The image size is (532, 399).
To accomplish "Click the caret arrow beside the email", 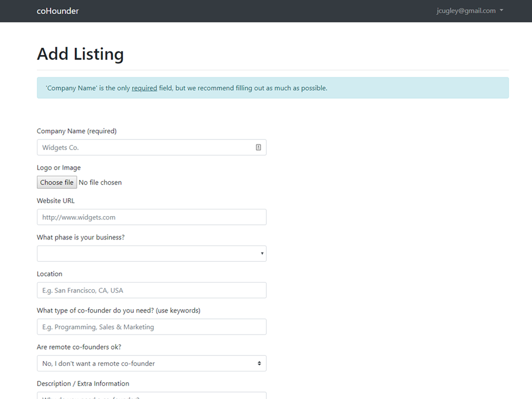I will 501,11.
